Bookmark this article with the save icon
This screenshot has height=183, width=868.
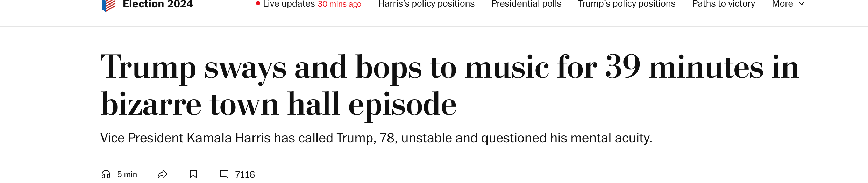[x=193, y=174]
